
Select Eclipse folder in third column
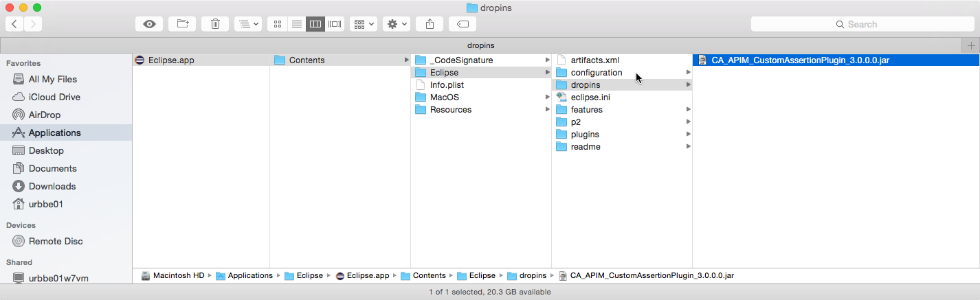tap(481, 72)
